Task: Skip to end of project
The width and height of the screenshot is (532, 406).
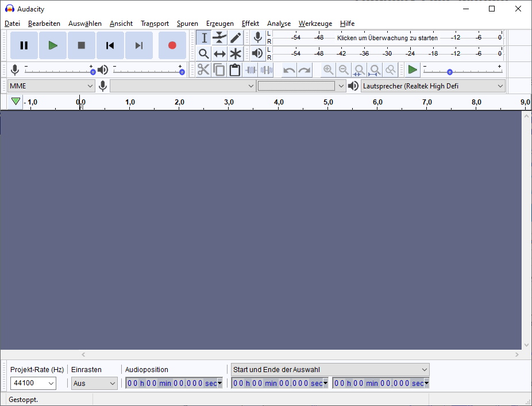Action: pyautogui.click(x=139, y=45)
